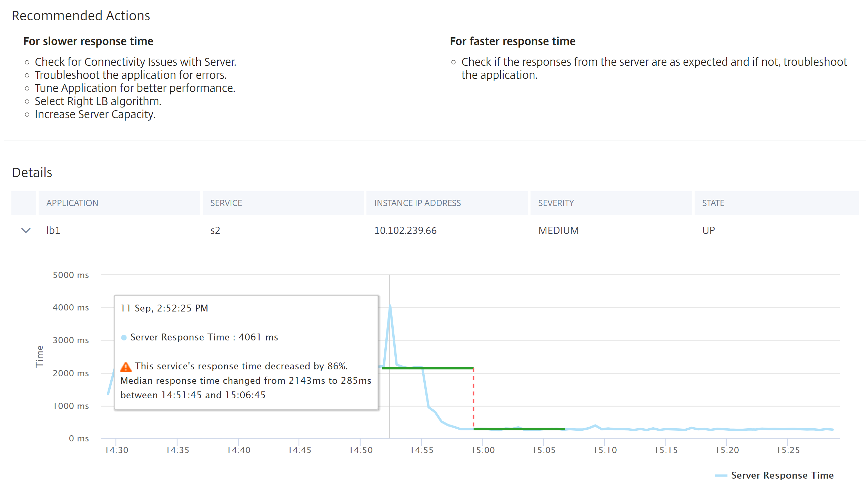868x491 pixels.
Task: Click the 15:10 x-axis label
Action: pos(605,450)
